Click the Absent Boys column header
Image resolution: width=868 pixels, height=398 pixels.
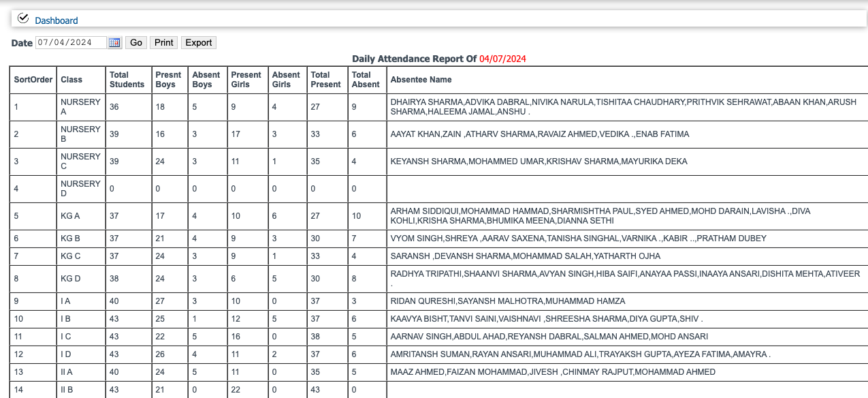coord(207,80)
